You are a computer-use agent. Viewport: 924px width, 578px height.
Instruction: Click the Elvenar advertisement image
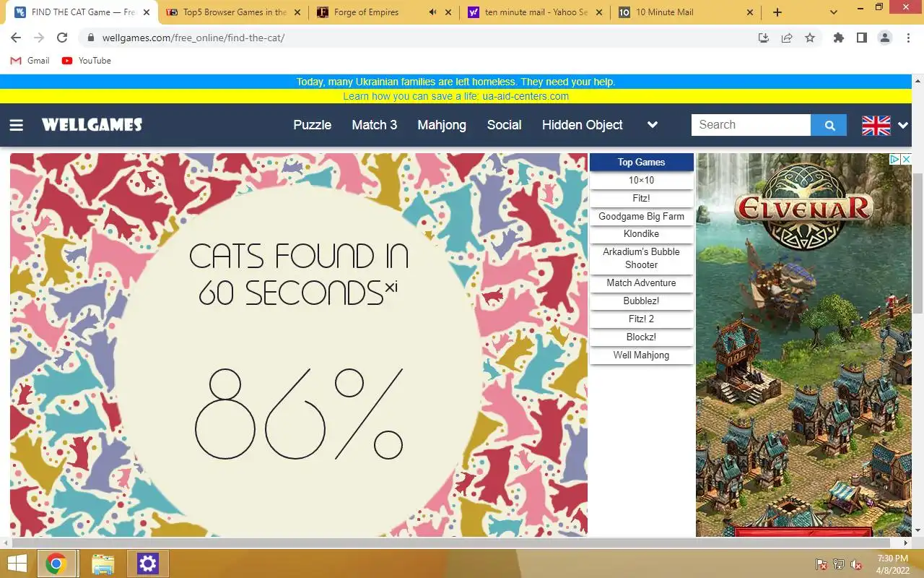point(803,345)
